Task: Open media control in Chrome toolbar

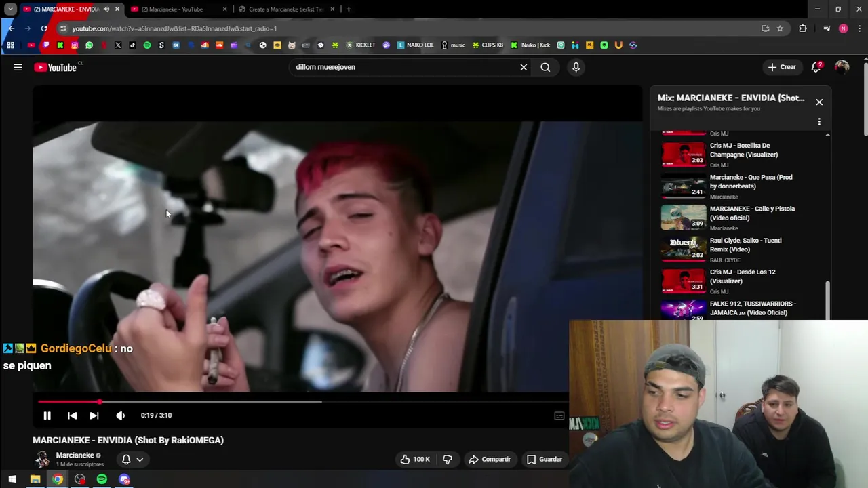Action: click(827, 28)
